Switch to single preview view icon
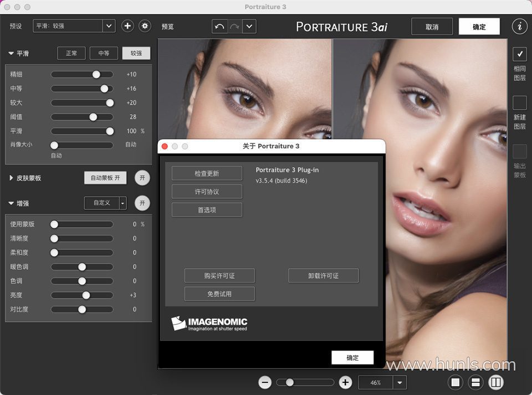 (x=456, y=382)
